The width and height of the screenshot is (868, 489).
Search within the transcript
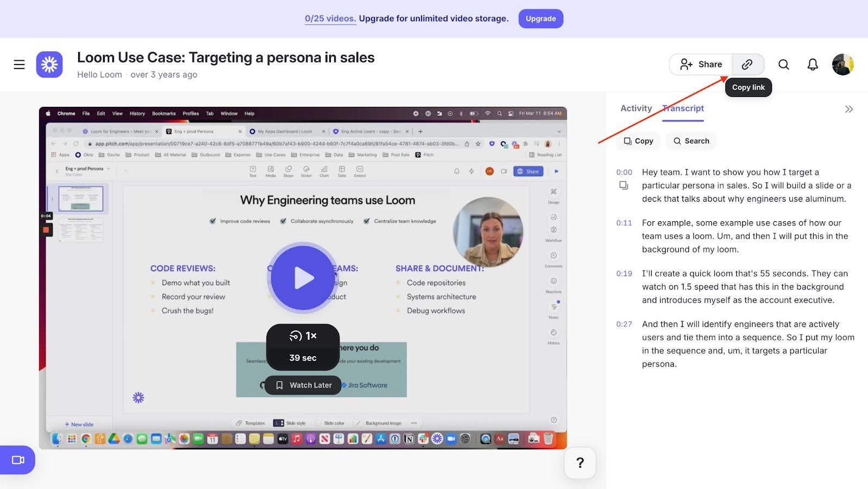pyautogui.click(x=691, y=141)
